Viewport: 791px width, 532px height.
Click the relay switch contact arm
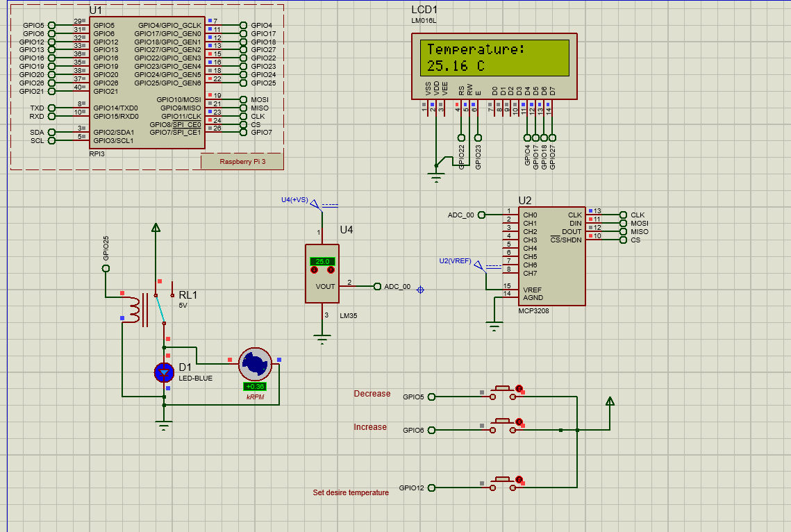(160, 309)
